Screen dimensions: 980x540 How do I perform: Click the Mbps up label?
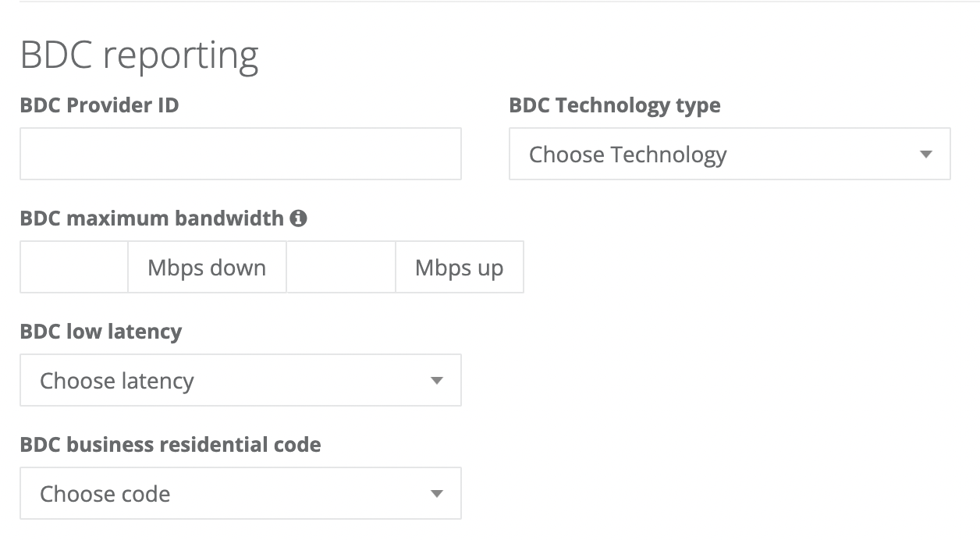(459, 267)
